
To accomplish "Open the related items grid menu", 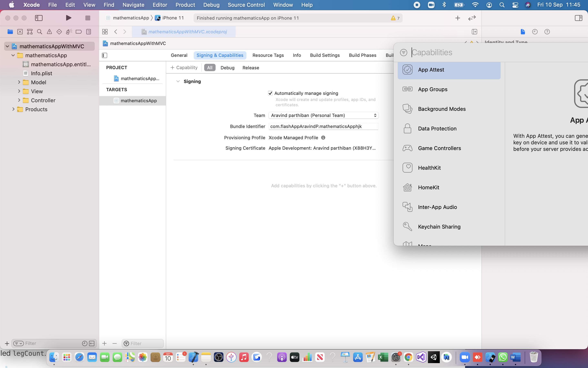I will click(x=105, y=32).
